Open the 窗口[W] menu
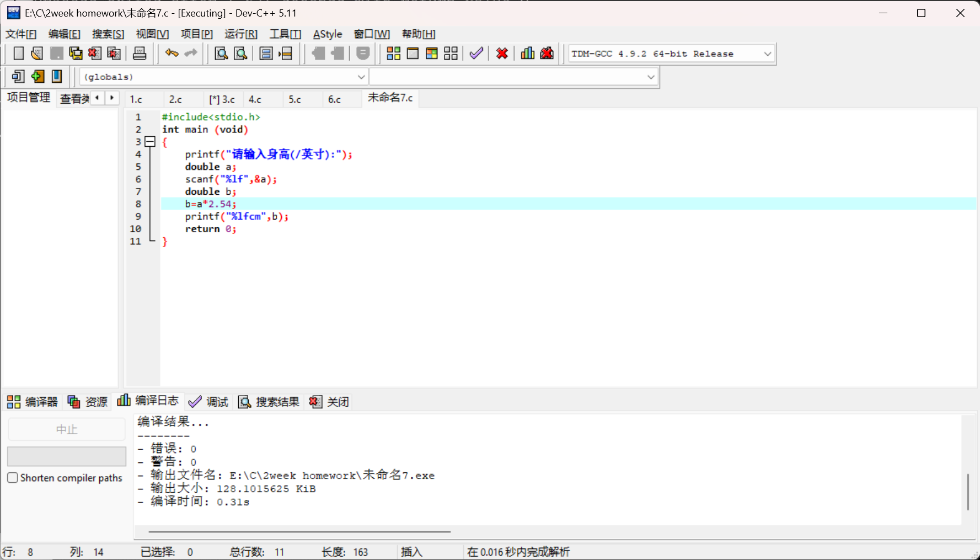The image size is (980, 560). (x=372, y=34)
